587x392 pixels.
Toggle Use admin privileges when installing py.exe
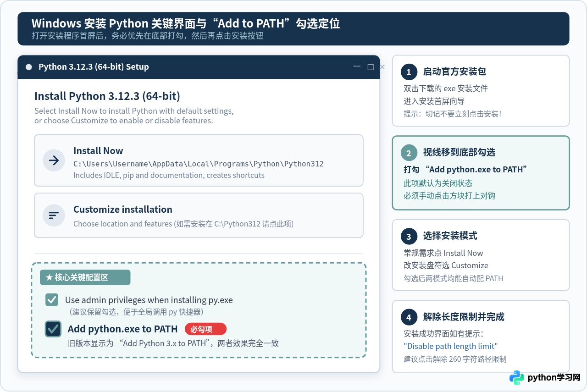[52, 300]
